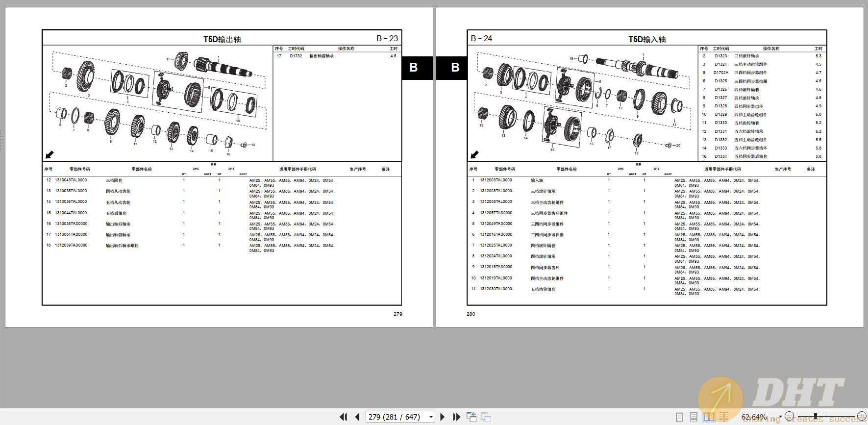
Task: Click part number 1312008TAL0000
Action: tap(496, 191)
